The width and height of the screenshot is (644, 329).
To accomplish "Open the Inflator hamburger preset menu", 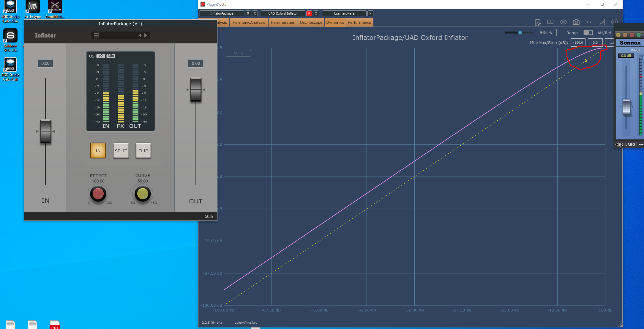I will pos(97,35).
